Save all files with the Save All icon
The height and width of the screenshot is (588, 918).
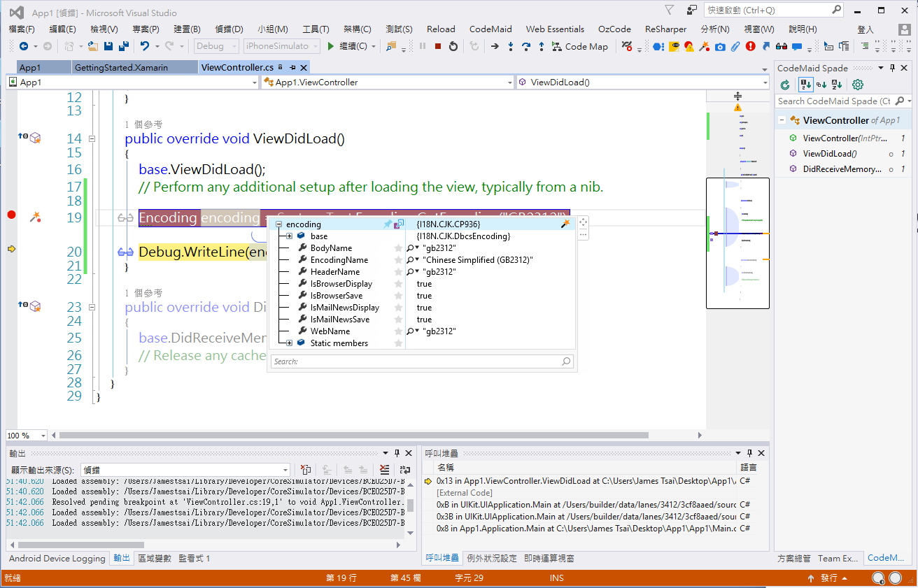(123, 46)
